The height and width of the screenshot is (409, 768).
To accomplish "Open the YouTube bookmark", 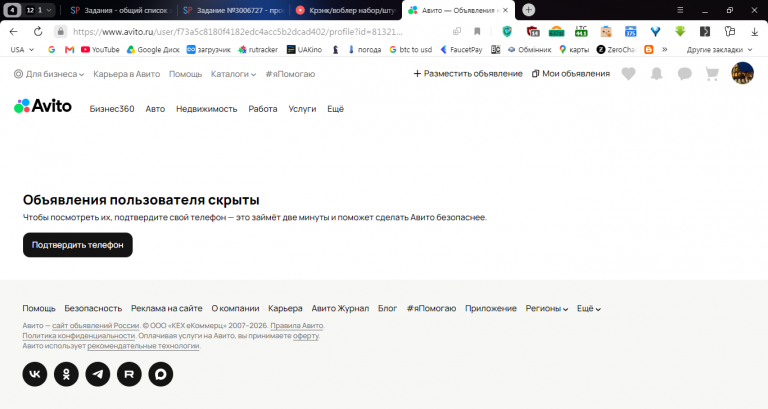I will click(100, 49).
